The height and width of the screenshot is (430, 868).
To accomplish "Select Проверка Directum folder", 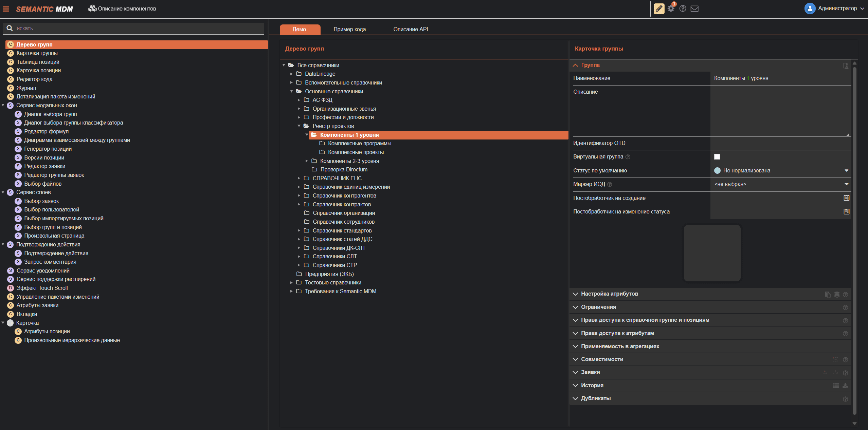I will [x=344, y=169].
